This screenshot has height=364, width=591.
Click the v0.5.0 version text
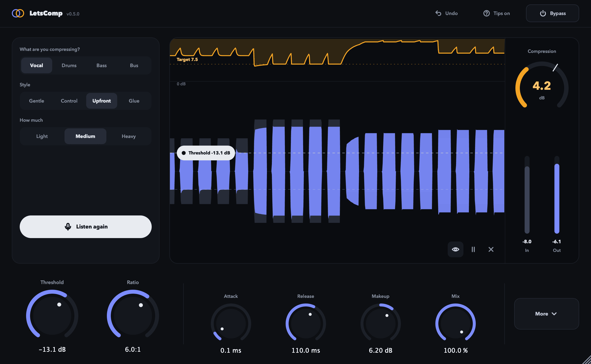[73, 14]
